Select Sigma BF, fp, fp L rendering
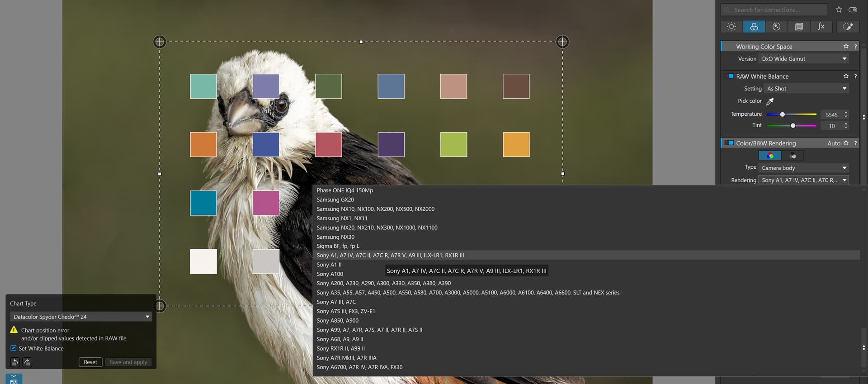Image resolution: width=868 pixels, height=384 pixels. coord(338,246)
